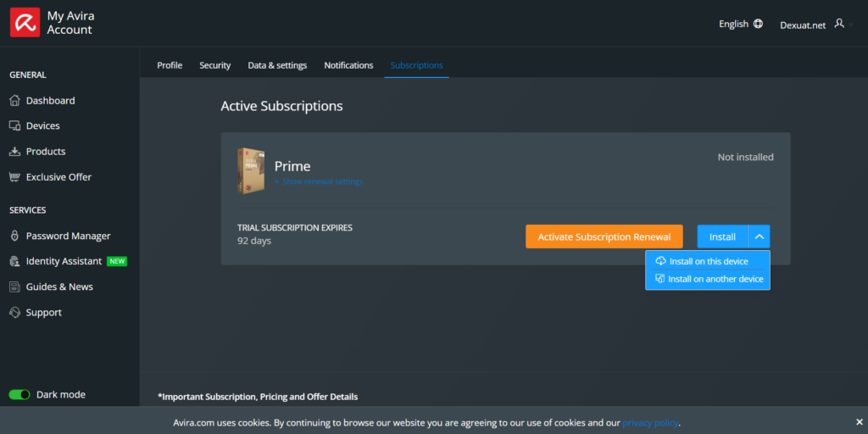The width and height of the screenshot is (868, 434).
Task: Click the Avira logo icon
Action: [25, 23]
